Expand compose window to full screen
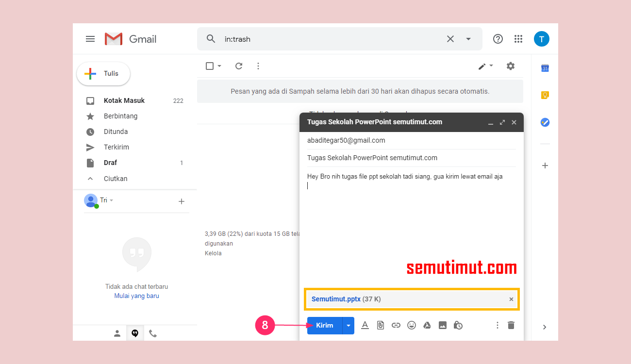The image size is (631, 364). coord(502,122)
